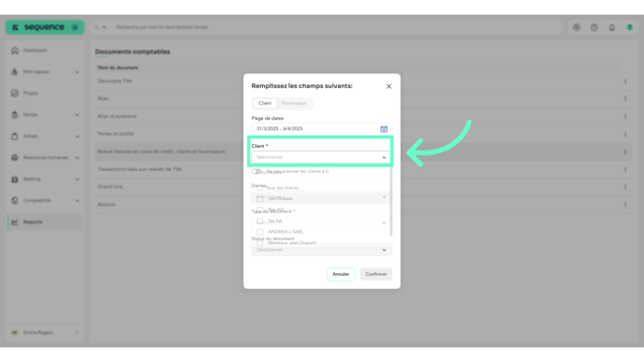Viewport: 644px width, 362px height.
Task: Expand the Banking sidebar chevron
Action: pos(77,180)
